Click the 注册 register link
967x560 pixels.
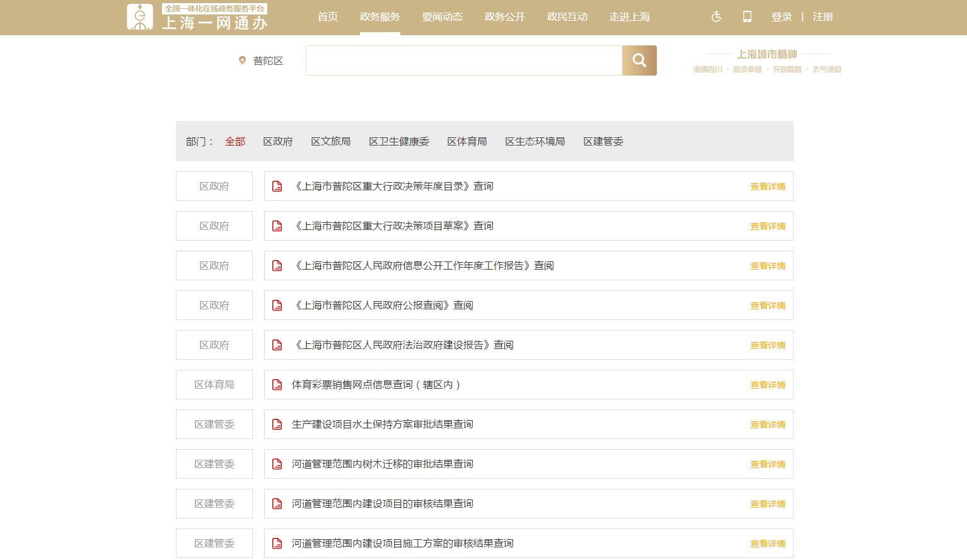tap(823, 17)
